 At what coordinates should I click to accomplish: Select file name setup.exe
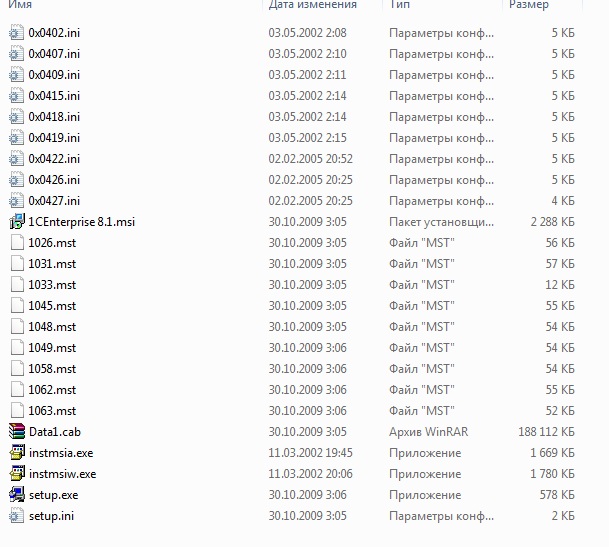[54, 495]
